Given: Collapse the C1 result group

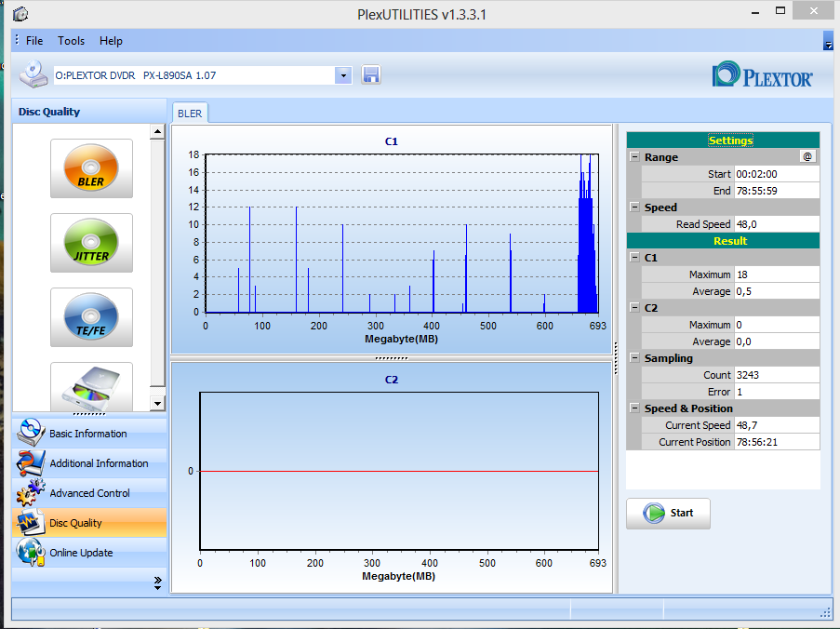Looking at the screenshot, I should click(634, 257).
